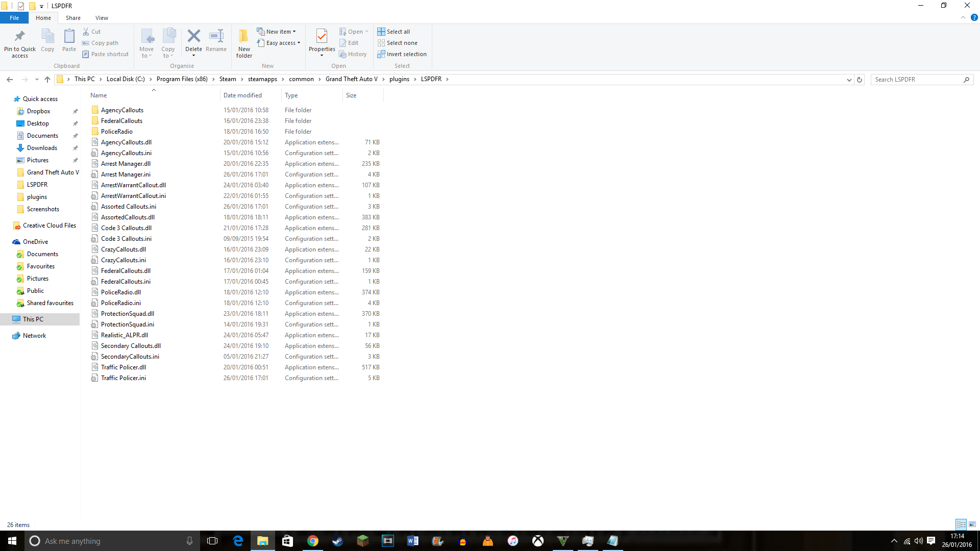Click the New folder icon
980x551 pixels.
244,37
